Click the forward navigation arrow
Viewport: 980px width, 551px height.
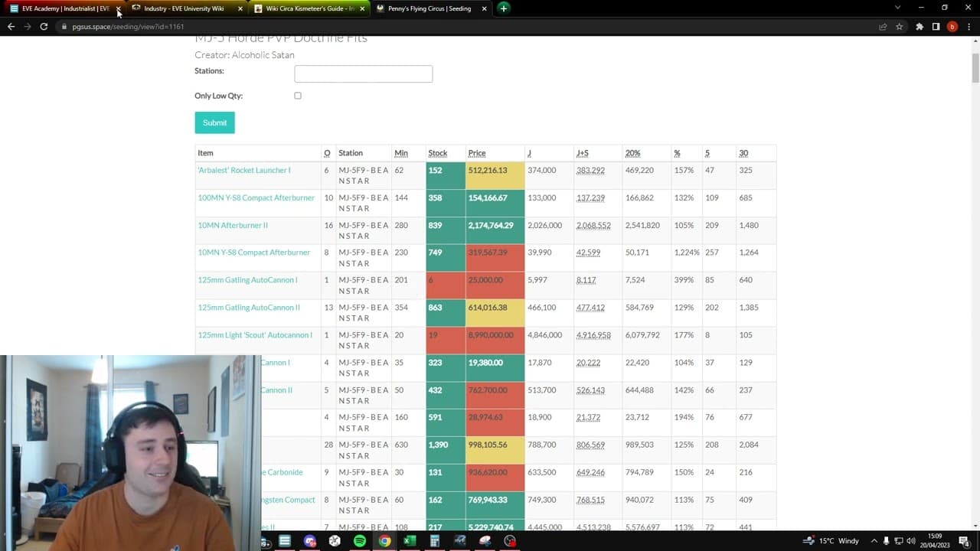click(x=28, y=26)
